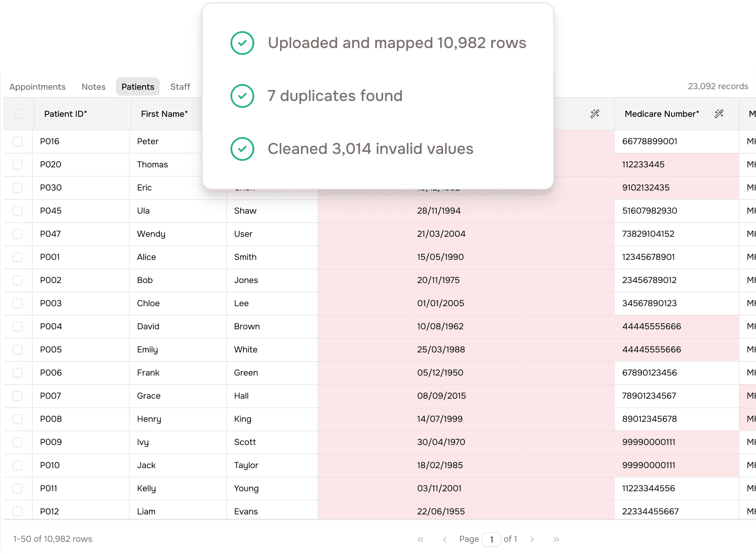The width and height of the screenshot is (756, 554).
Task: Jump to the first page using double-left chevron
Action: tap(420, 539)
